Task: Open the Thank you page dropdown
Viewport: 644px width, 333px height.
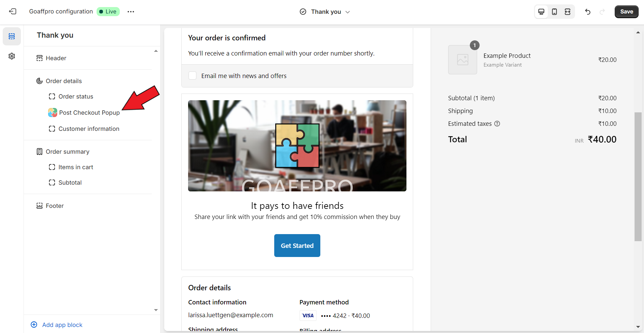Action: (x=325, y=12)
